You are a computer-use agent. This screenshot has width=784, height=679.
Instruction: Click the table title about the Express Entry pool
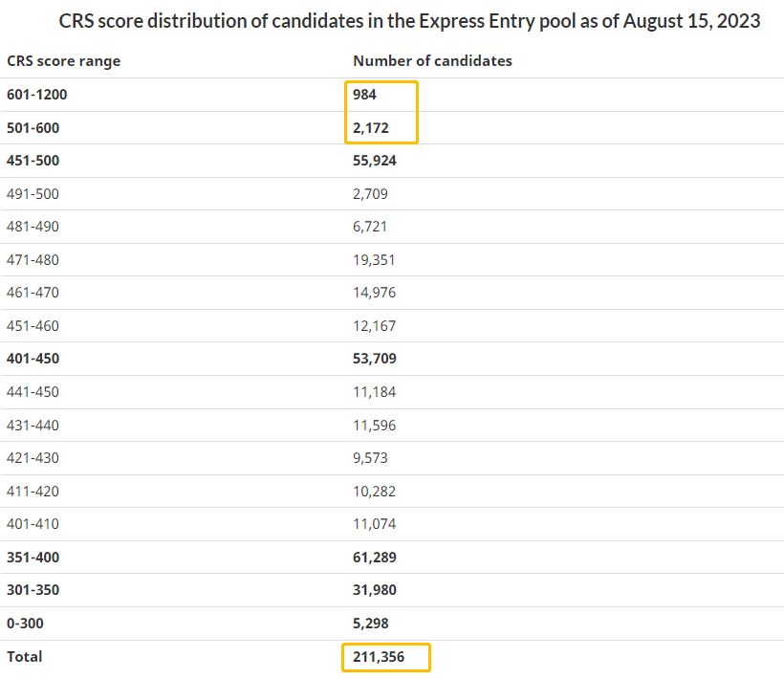409,21
